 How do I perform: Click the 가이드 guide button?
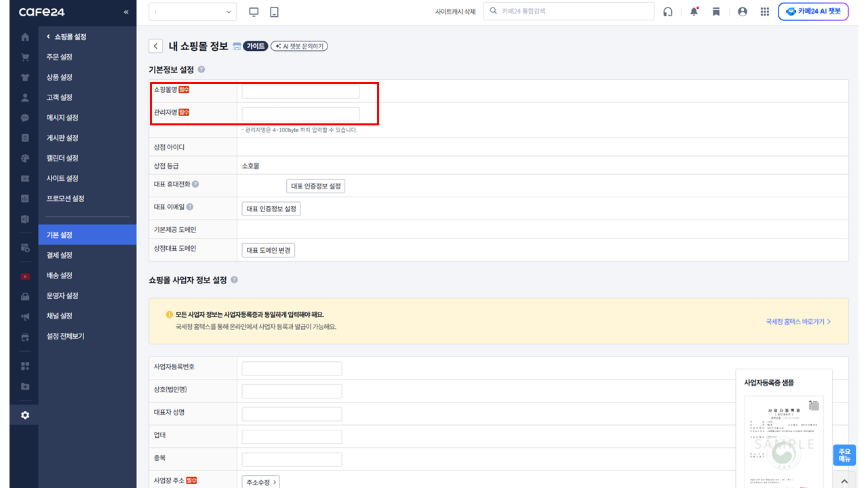255,46
